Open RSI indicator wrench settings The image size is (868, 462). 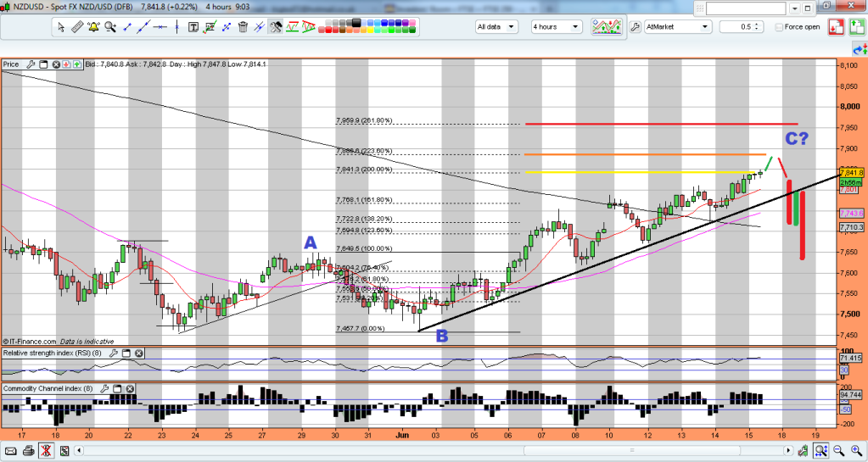(114, 353)
